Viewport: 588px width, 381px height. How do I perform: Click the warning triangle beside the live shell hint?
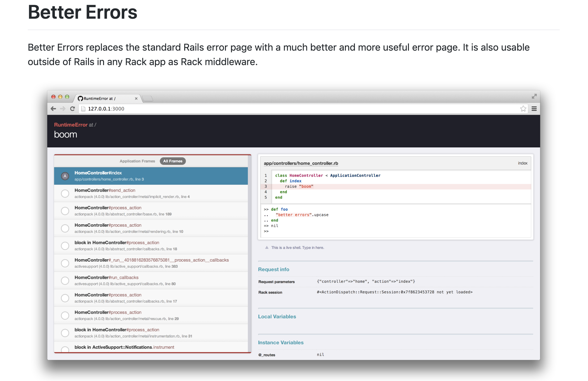[267, 247]
